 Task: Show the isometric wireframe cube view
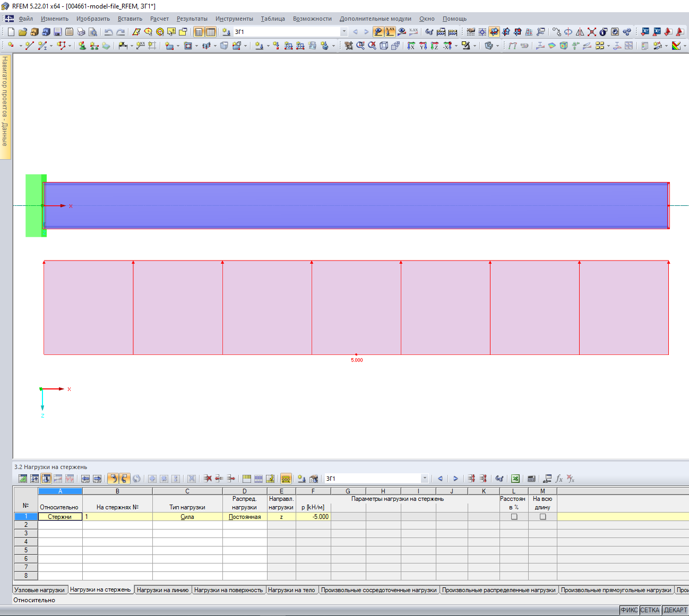(x=384, y=46)
